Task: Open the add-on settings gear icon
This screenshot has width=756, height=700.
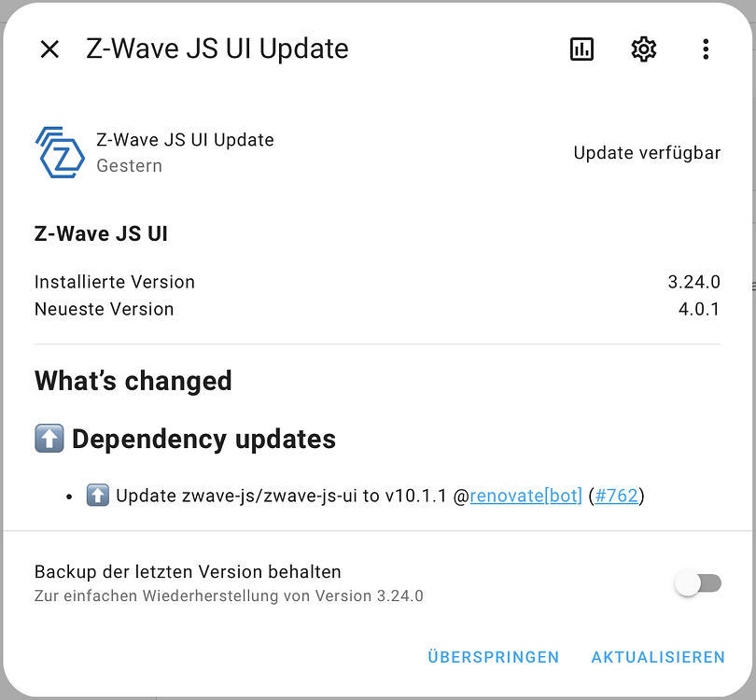Action: point(643,49)
